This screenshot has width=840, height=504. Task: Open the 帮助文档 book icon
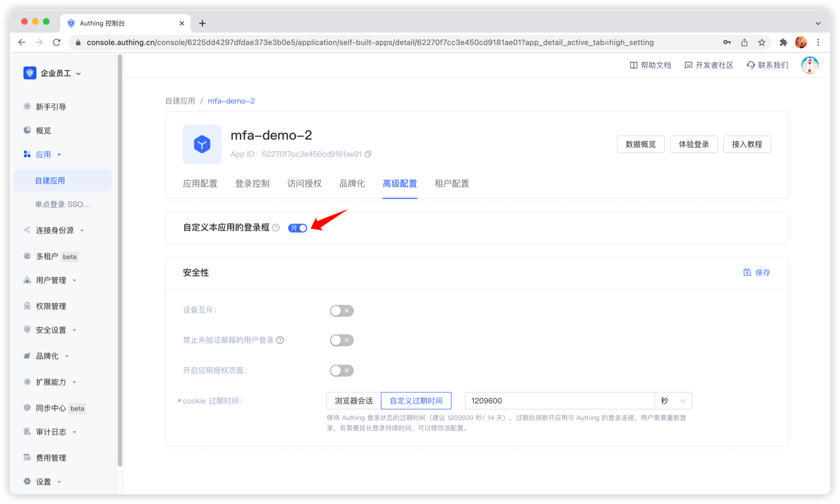633,65
